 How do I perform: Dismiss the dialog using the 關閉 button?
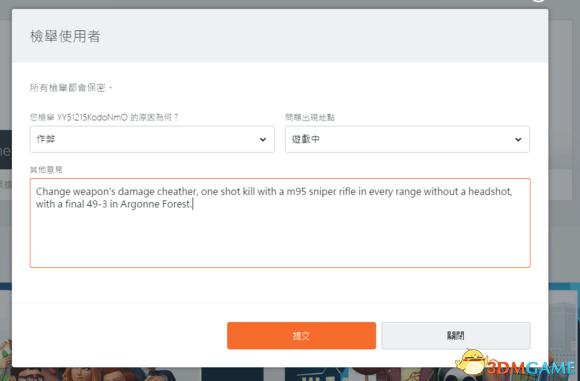[456, 336]
